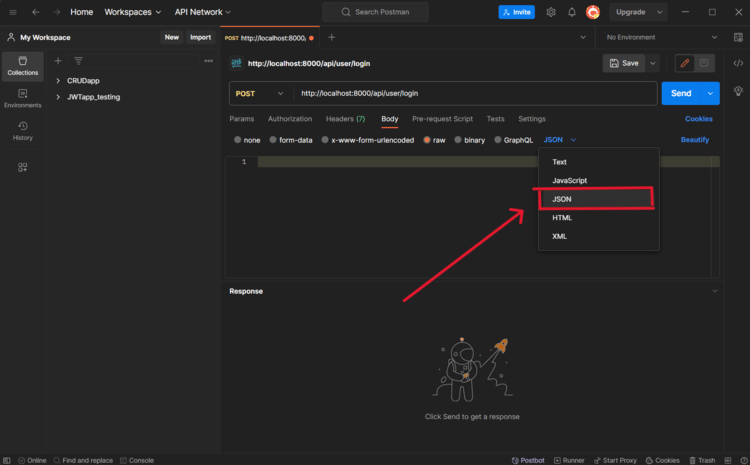The width and height of the screenshot is (750, 465).
Task: Open the tabs overflow chevron
Action: click(x=583, y=37)
